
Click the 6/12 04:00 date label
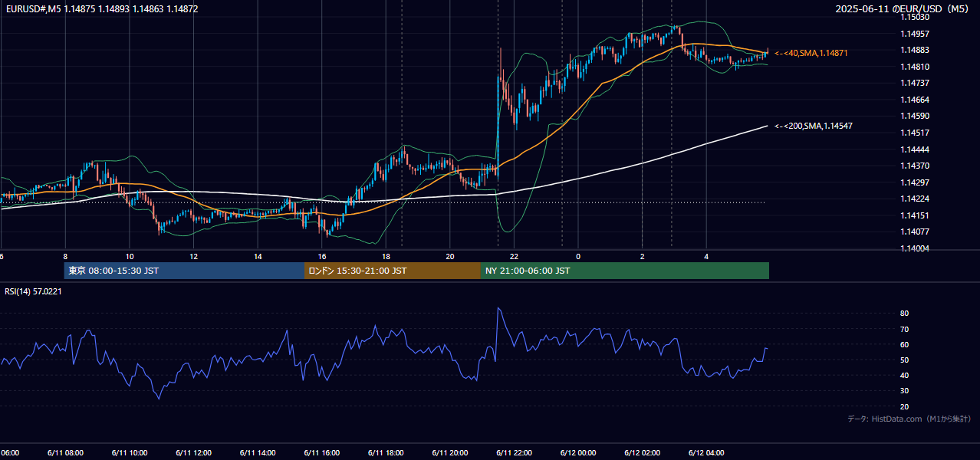[706, 453]
